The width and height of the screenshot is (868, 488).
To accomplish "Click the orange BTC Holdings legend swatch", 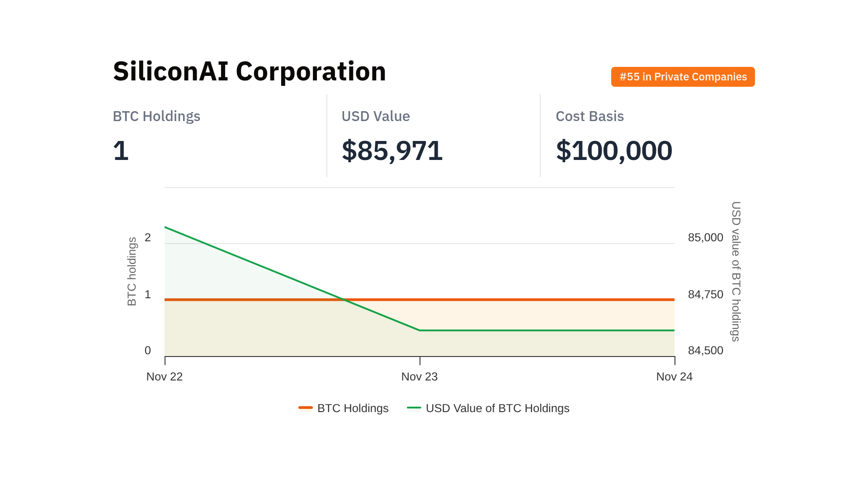I will 306,408.
